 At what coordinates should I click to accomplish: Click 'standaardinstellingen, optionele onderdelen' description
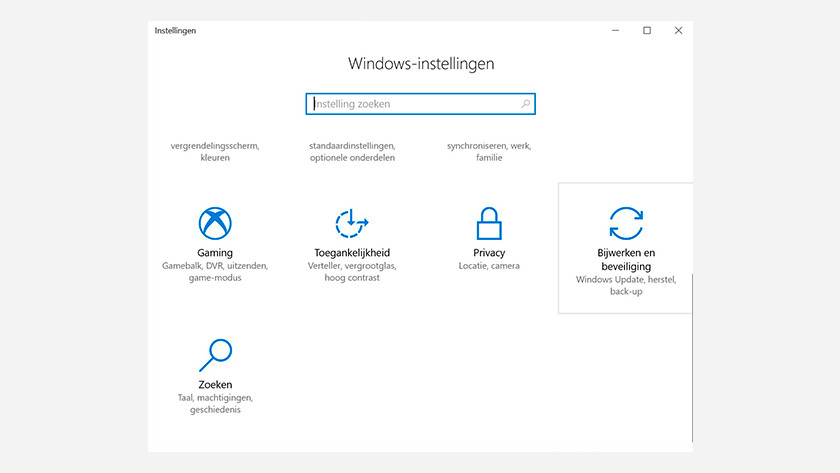[352, 152]
